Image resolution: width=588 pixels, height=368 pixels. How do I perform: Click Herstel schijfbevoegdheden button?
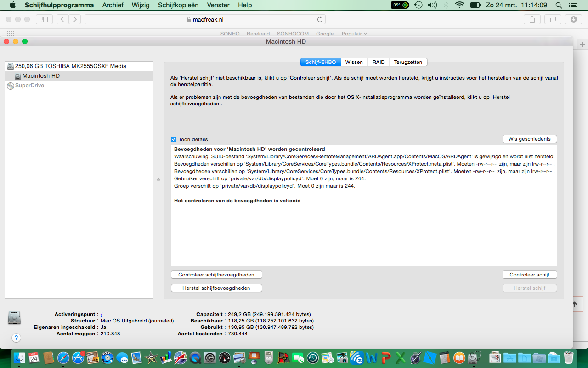coord(216,288)
